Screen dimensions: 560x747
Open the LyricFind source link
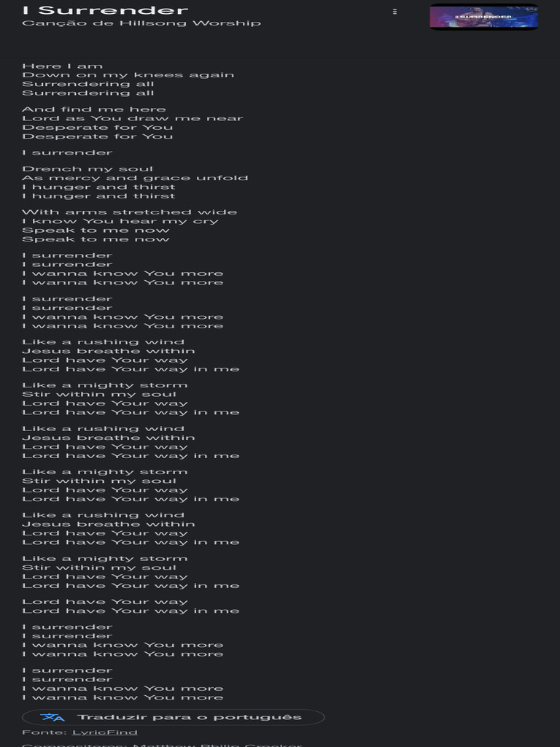[105, 732]
